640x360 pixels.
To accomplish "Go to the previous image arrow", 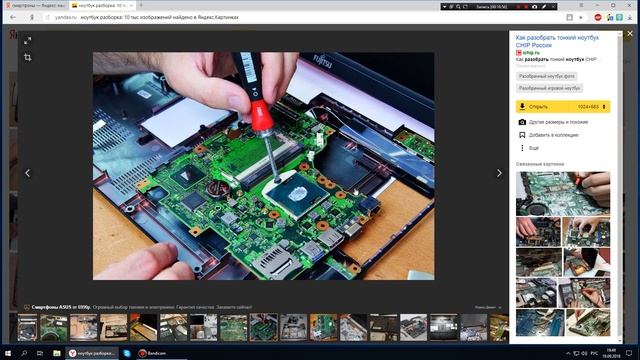I will click(27, 173).
